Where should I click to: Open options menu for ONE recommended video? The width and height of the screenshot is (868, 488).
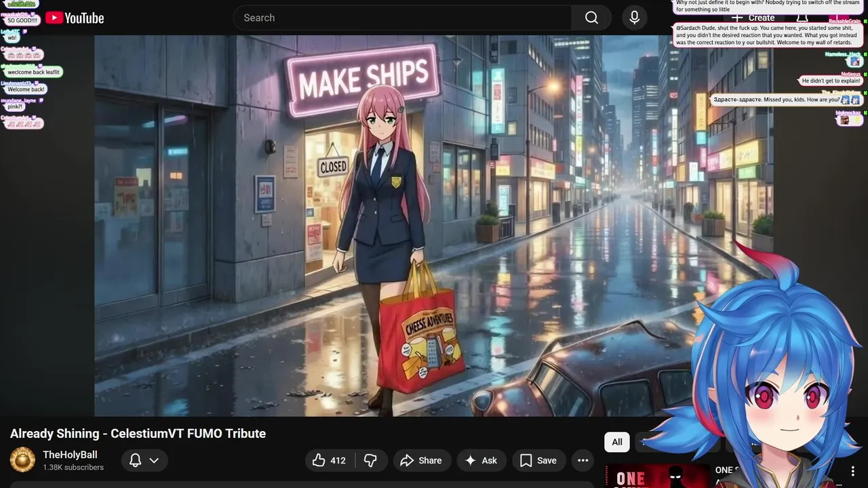pyautogui.click(x=853, y=471)
